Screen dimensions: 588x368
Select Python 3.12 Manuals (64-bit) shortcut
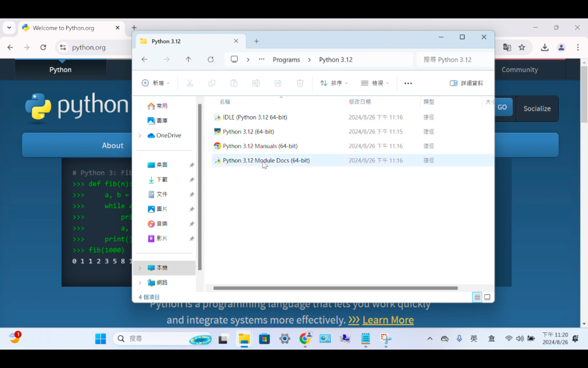(x=260, y=146)
